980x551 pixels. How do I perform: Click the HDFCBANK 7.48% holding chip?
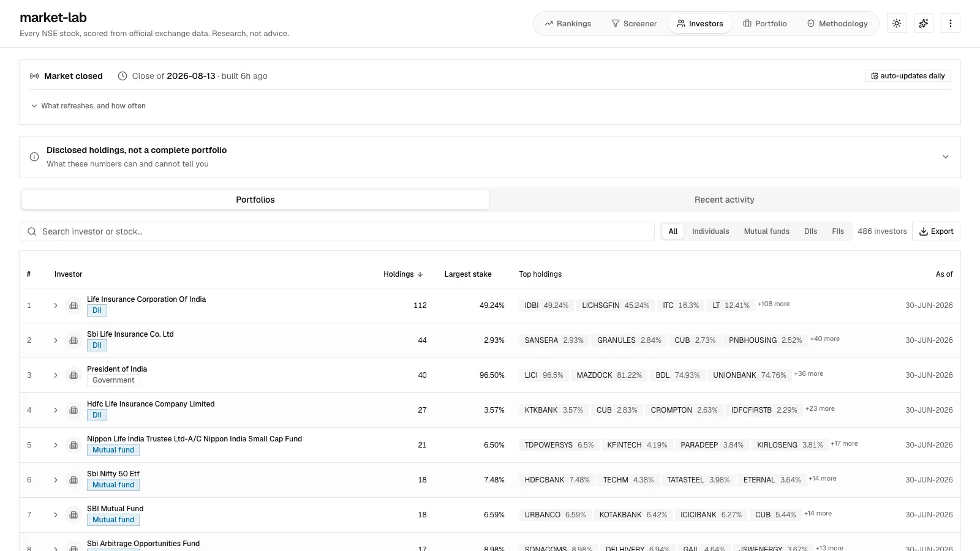tap(557, 480)
